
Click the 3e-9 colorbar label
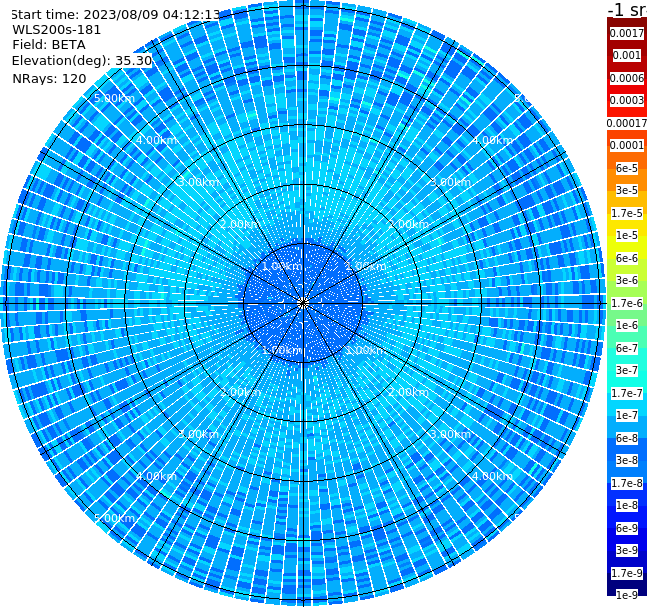click(x=627, y=550)
